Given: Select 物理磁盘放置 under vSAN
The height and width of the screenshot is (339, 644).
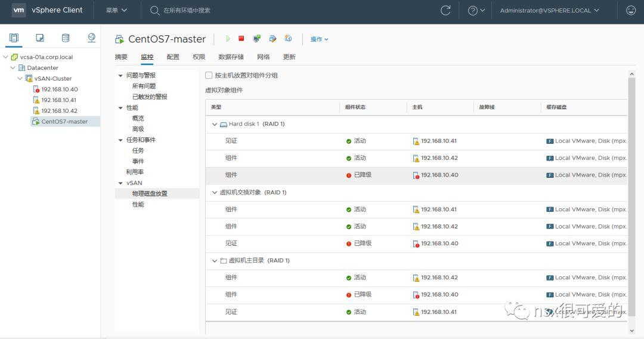Looking at the screenshot, I should tap(150, 193).
